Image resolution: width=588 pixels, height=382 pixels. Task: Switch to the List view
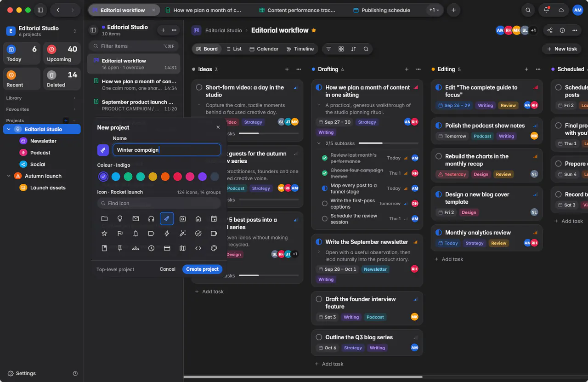coord(234,49)
